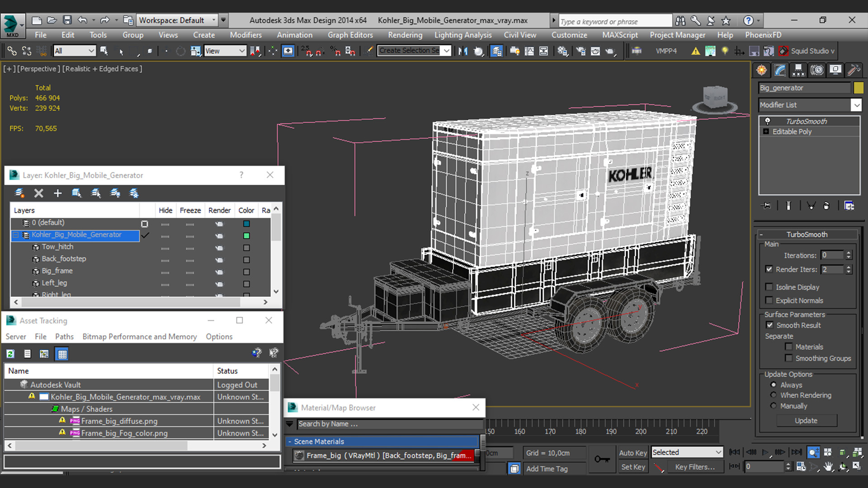The width and height of the screenshot is (868, 488).
Task: Click the Refresh icon in Asset Tracking
Action: (10, 354)
